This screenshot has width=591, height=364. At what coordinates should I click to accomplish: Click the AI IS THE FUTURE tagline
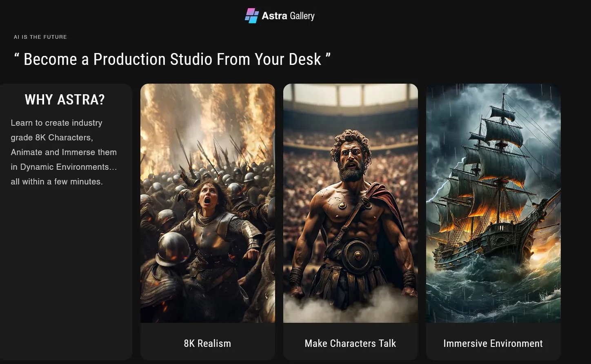[x=40, y=37]
